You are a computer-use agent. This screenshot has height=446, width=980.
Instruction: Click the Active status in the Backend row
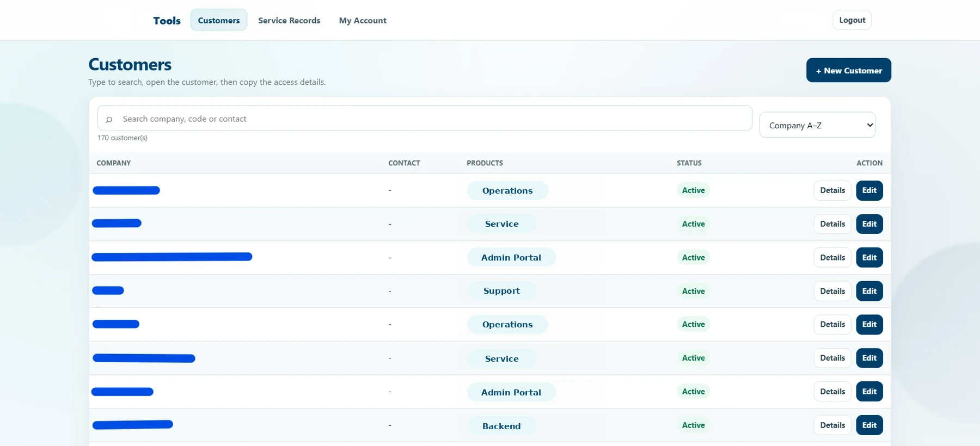[693, 425]
